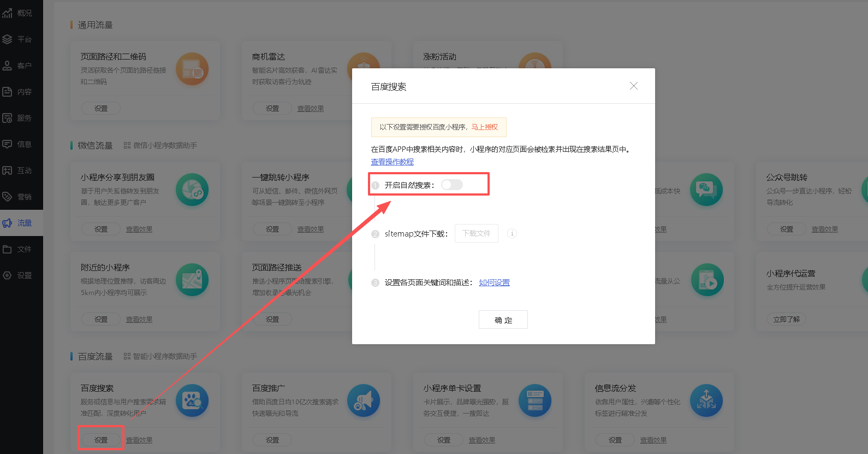Click 设置 under 页面路径和二维码
868x454 pixels.
pos(101,108)
